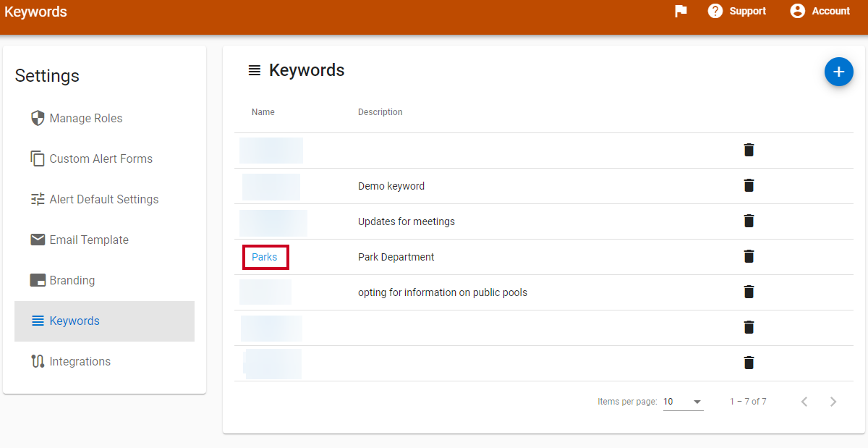
Task: Open Manage Roles settings
Action: pyautogui.click(x=104, y=118)
